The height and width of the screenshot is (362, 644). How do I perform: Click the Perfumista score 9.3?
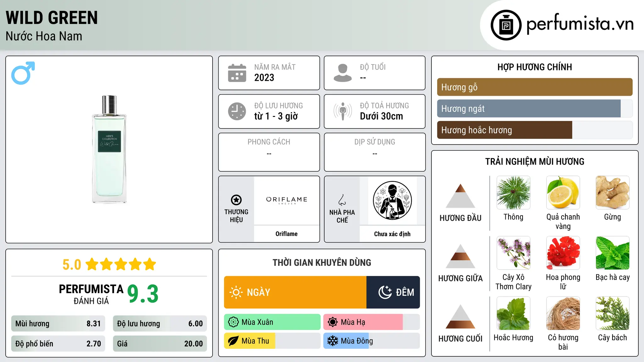click(143, 294)
